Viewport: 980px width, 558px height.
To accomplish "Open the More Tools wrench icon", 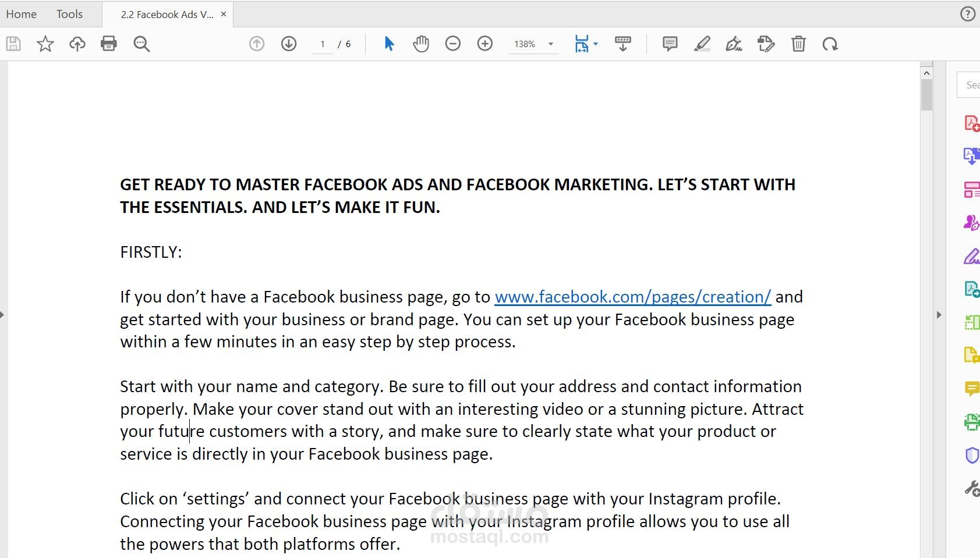I will pyautogui.click(x=972, y=488).
